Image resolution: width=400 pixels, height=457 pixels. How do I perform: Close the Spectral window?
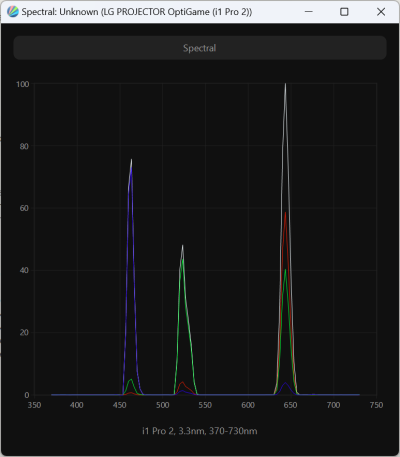point(381,12)
